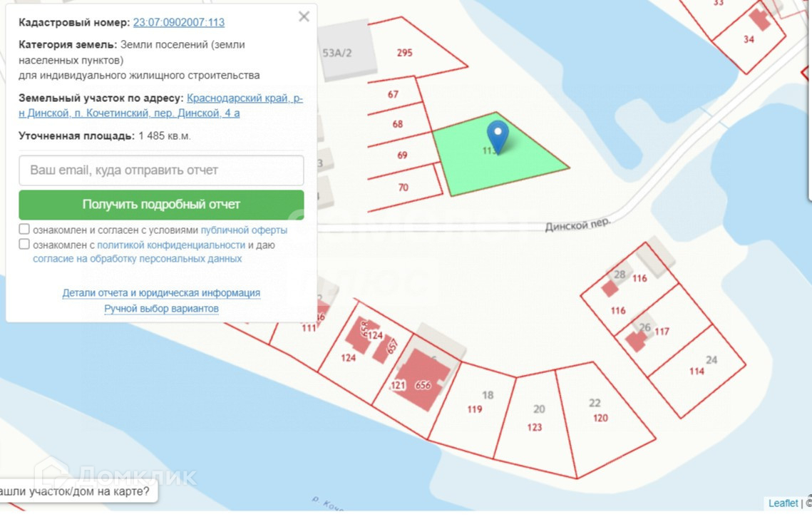Viewport: 812px width, 517px height.
Task: Open the публичной оферты link
Action: click(x=244, y=230)
